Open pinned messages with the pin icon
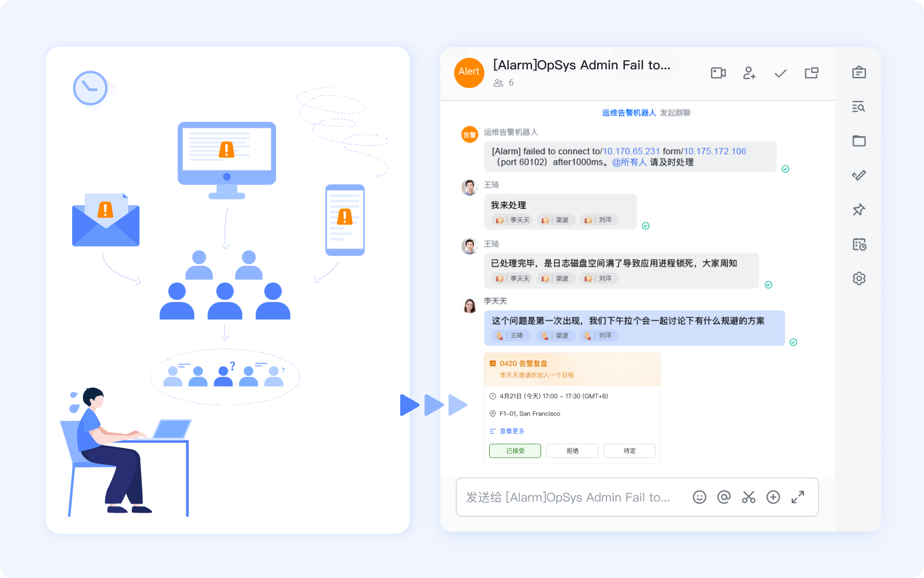Viewport: 924px width, 578px height. pos(859,210)
